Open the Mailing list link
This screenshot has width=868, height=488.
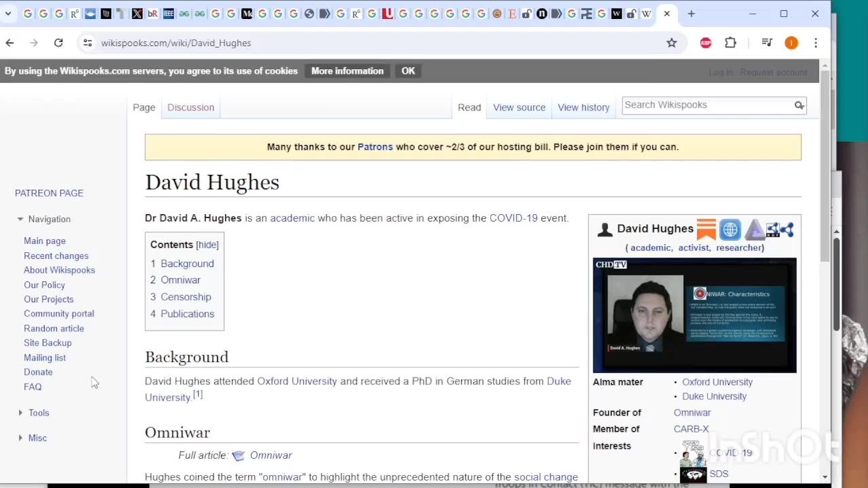(45, 358)
